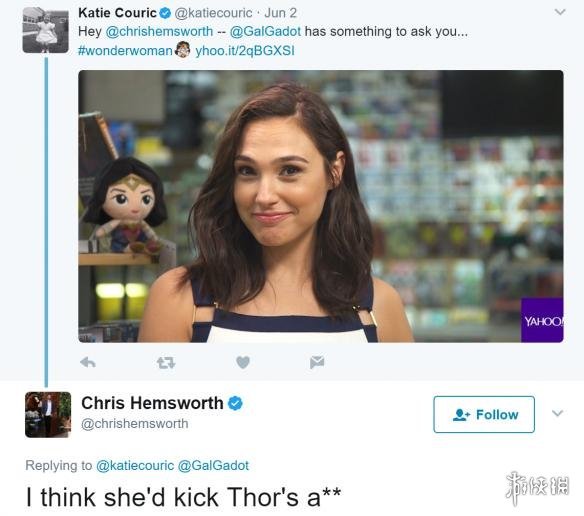
Task: Retweet Katie Couric's tweet
Action: [x=166, y=363]
